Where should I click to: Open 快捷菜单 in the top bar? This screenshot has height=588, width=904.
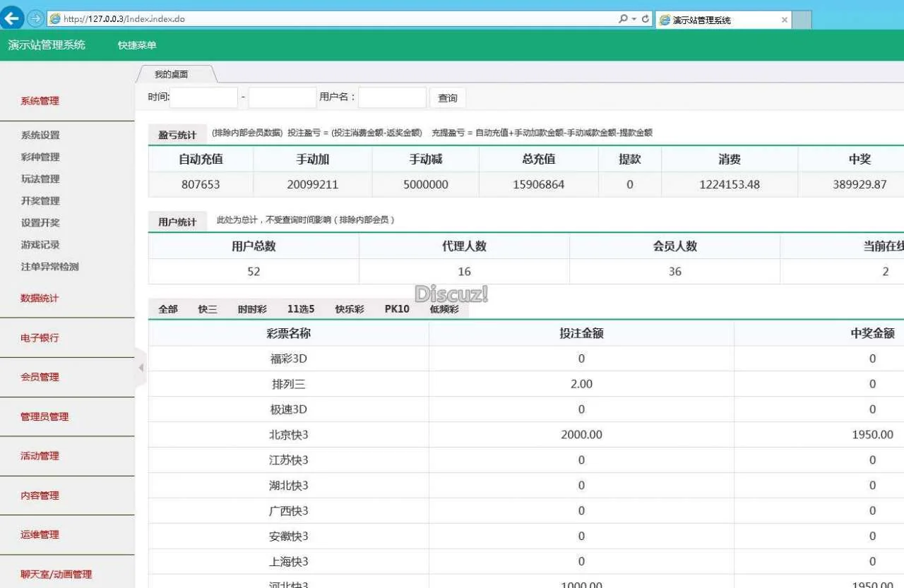137,45
